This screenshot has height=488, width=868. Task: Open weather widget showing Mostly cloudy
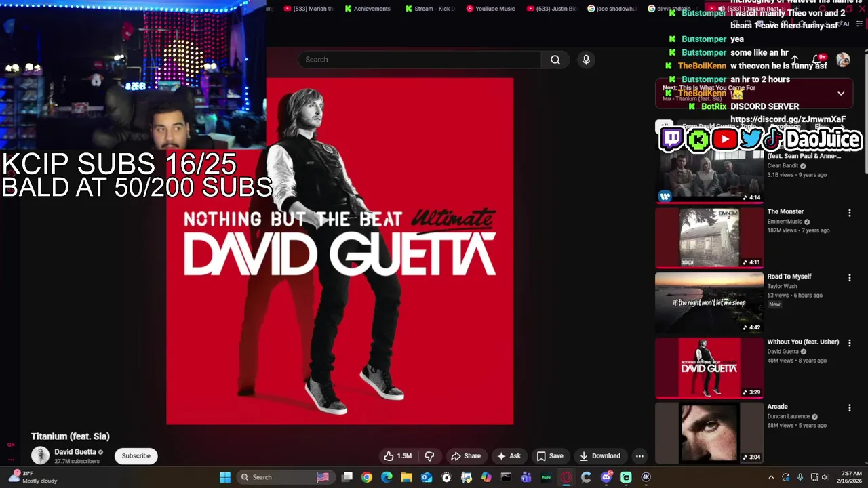tap(34, 477)
